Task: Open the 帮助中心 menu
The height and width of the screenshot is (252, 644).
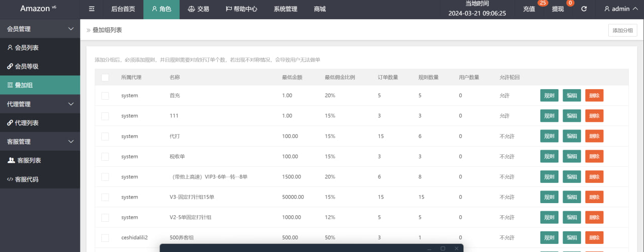Action: pyautogui.click(x=241, y=9)
